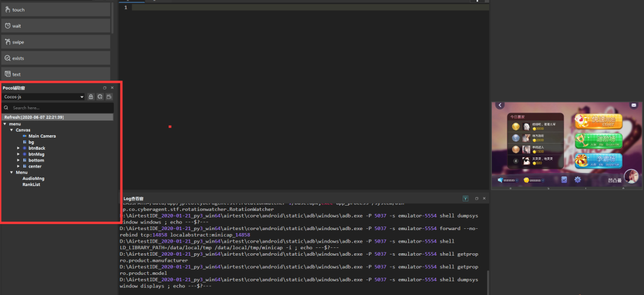
Task: Insert a text input command
Action: 55,74
